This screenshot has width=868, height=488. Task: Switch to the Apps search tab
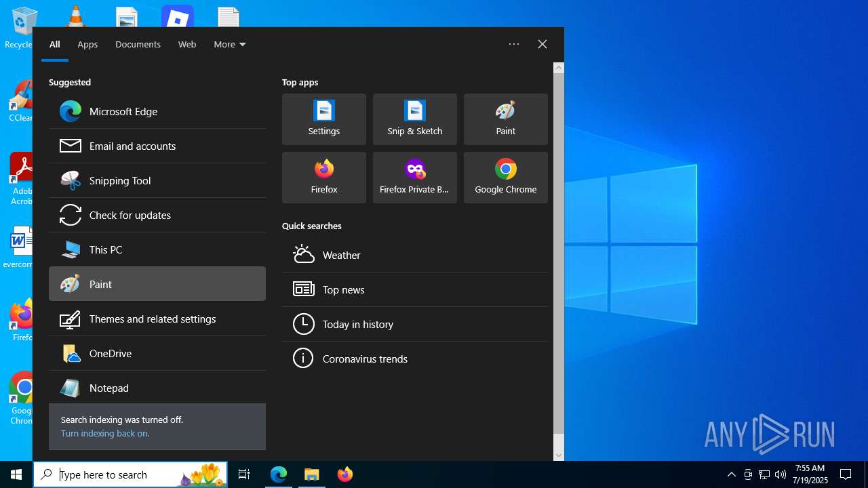tap(87, 44)
